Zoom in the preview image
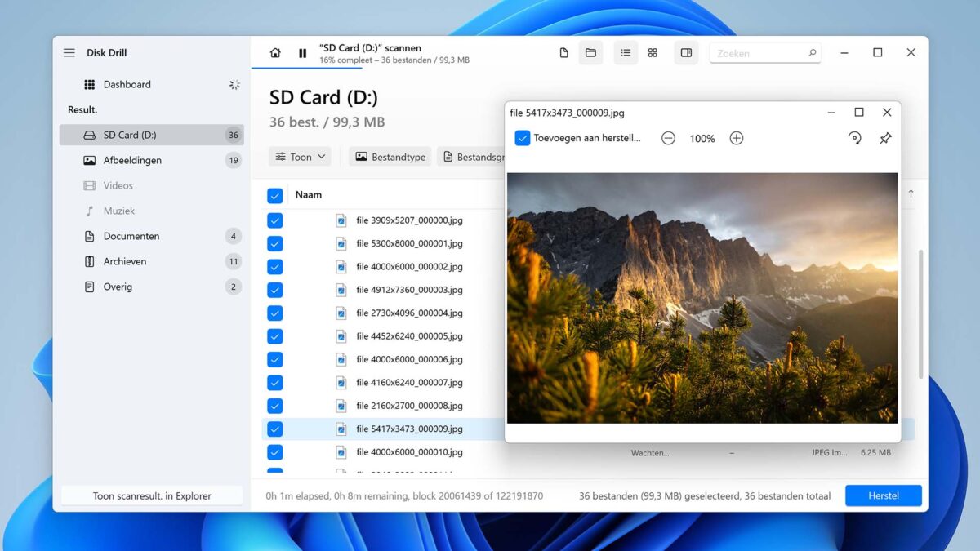The width and height of the screenshot is (980, 551). pyautogui.click(x=736, y=139)
